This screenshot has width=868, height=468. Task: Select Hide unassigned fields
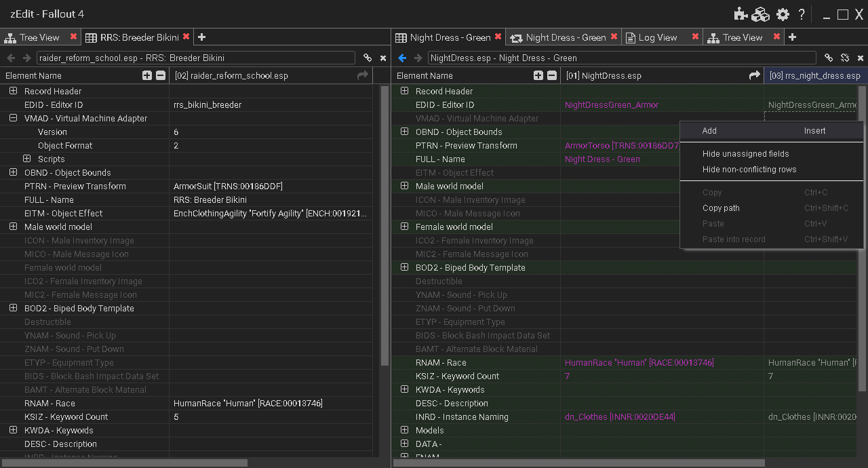click(x=772, y=154)
